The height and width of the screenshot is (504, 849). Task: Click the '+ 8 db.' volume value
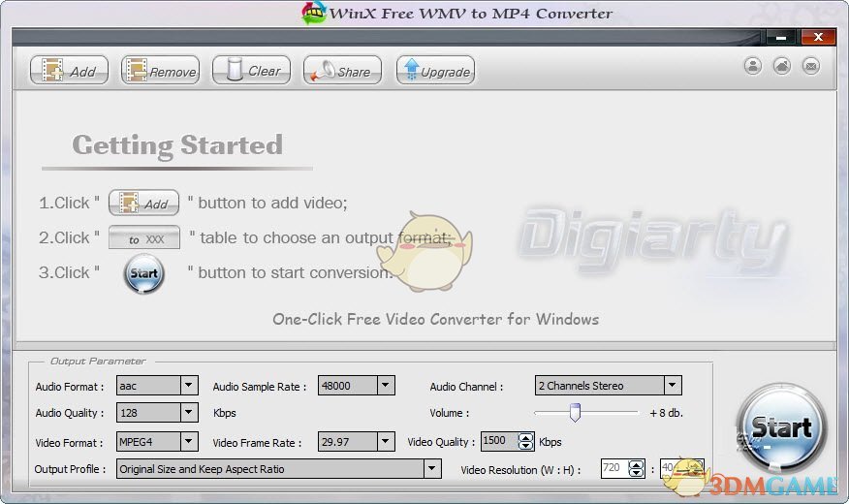(x=666, y=413)
